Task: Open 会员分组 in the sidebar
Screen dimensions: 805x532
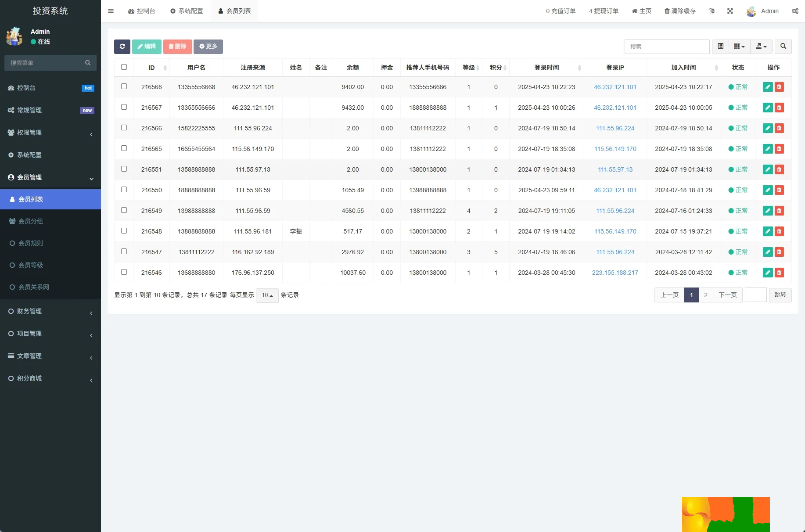Action: (31, 221)
